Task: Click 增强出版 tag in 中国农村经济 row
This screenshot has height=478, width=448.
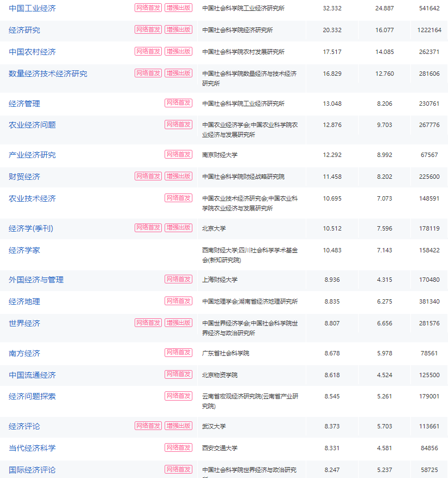Action: (x=179, y=52)
